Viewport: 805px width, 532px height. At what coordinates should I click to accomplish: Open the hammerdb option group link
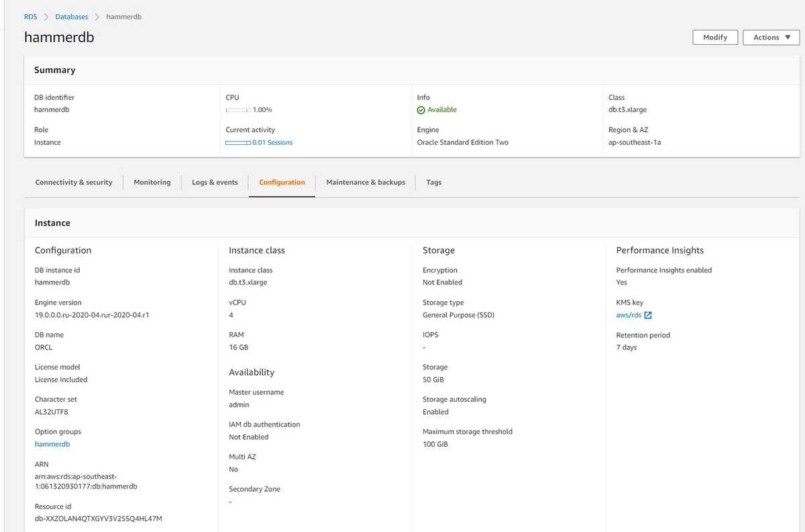click(x=52, y=443)
